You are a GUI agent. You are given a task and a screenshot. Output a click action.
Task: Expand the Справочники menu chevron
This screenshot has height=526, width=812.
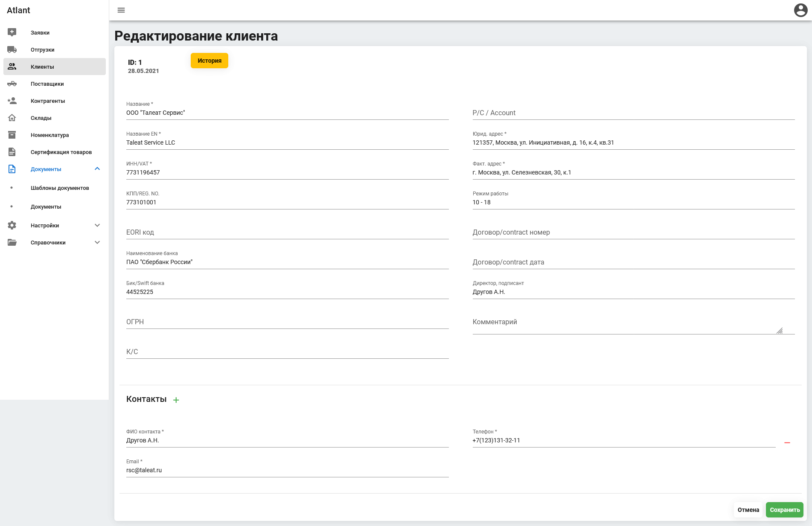(97, 242)
